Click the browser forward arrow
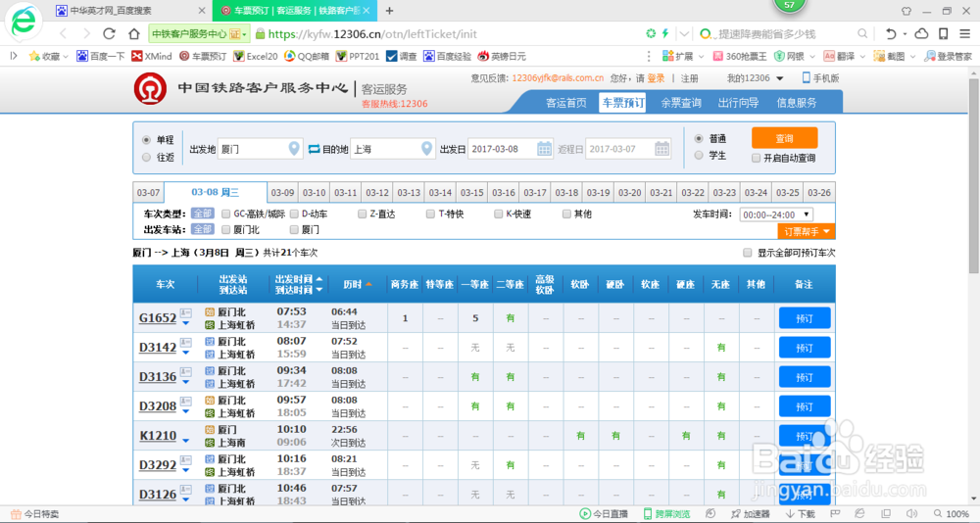The width and height of the screenshot is (980, 523). 86,33
